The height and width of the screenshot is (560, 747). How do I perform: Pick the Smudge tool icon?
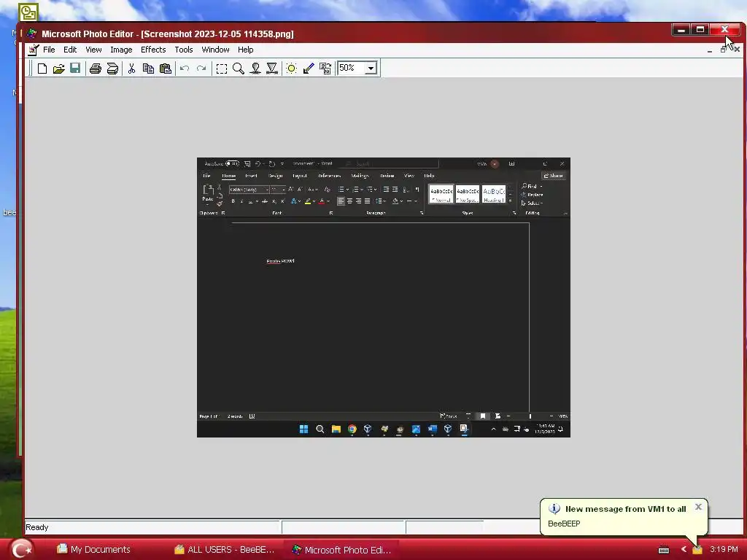coord(255,69)
